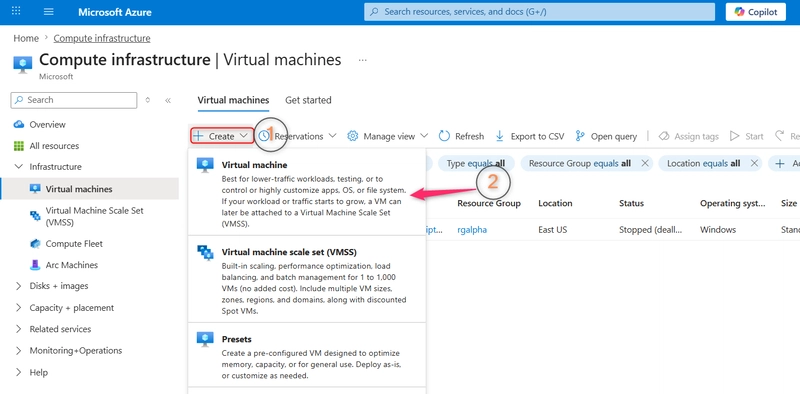Sort by Resource Group column header

[x=489, y=203]
